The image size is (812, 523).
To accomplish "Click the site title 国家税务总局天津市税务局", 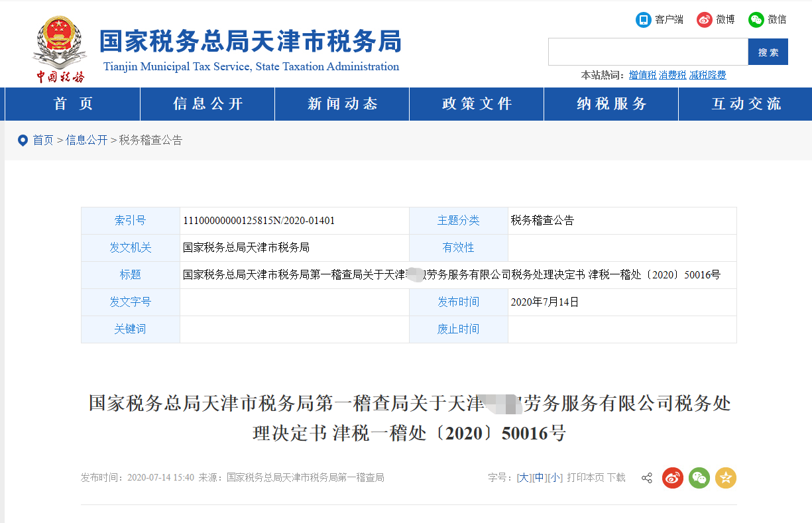I will (x=251, y=41).
